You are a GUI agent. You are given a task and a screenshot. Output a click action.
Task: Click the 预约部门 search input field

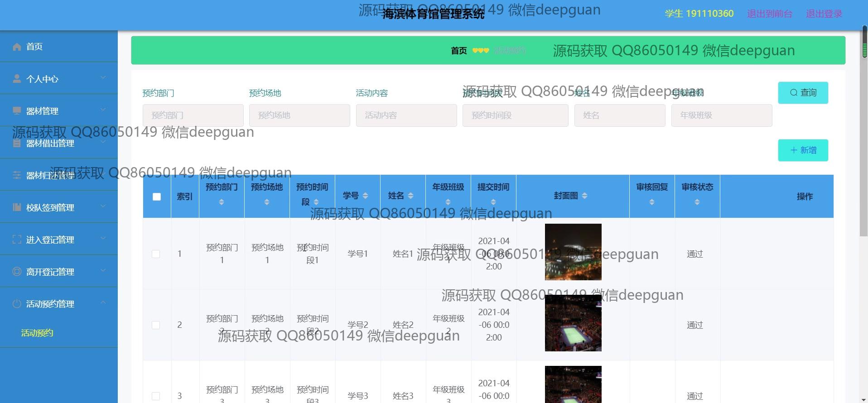tap(193, 115)
